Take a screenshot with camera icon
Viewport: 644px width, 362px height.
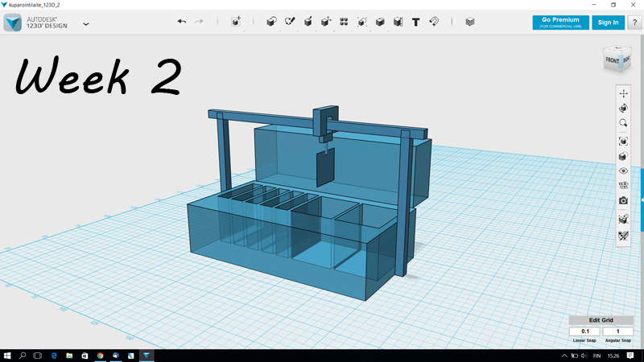click(623, 200)
